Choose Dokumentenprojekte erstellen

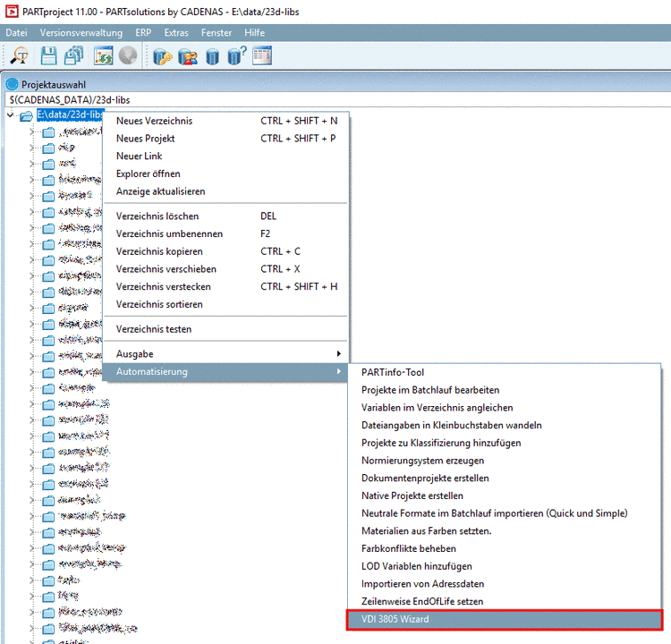point(505,478)
